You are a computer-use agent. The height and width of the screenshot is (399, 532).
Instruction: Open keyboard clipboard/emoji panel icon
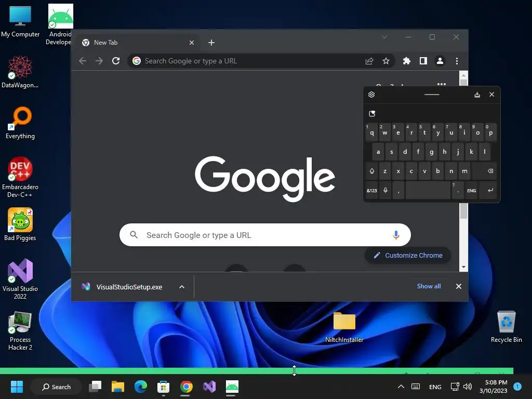372,113
